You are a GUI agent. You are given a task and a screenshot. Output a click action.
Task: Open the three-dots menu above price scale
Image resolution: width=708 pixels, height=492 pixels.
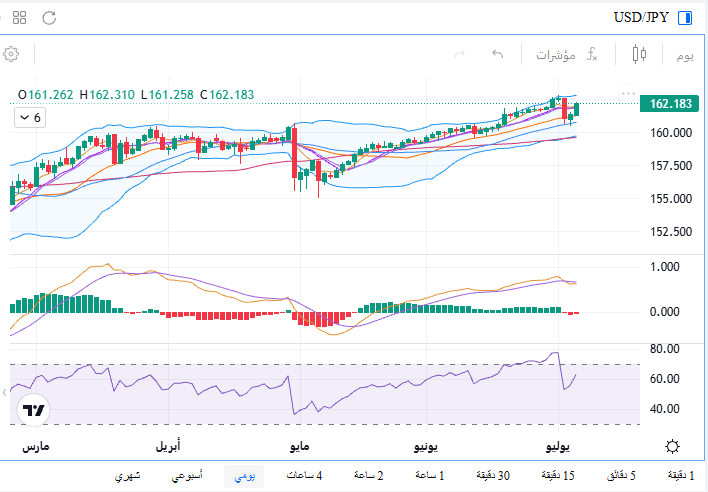628,93
